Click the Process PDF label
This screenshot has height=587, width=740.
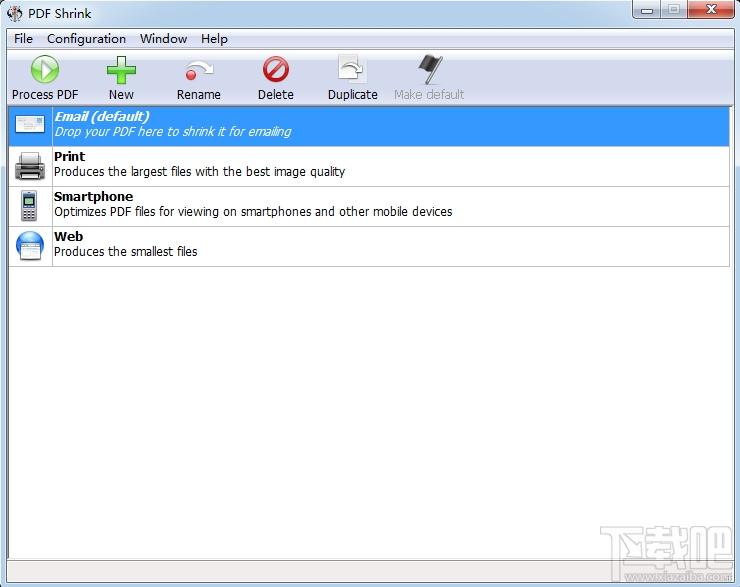[45, 95]
